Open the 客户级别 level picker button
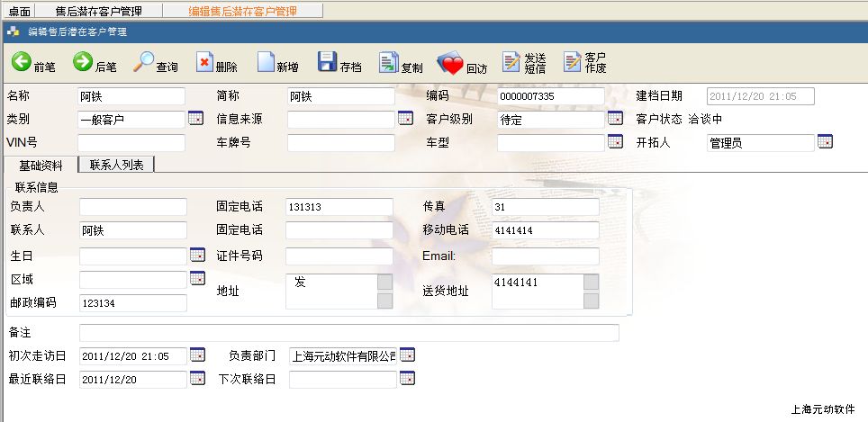Image resolution: width=868 pixels, height=422 pixels. (x=615, y=119)
